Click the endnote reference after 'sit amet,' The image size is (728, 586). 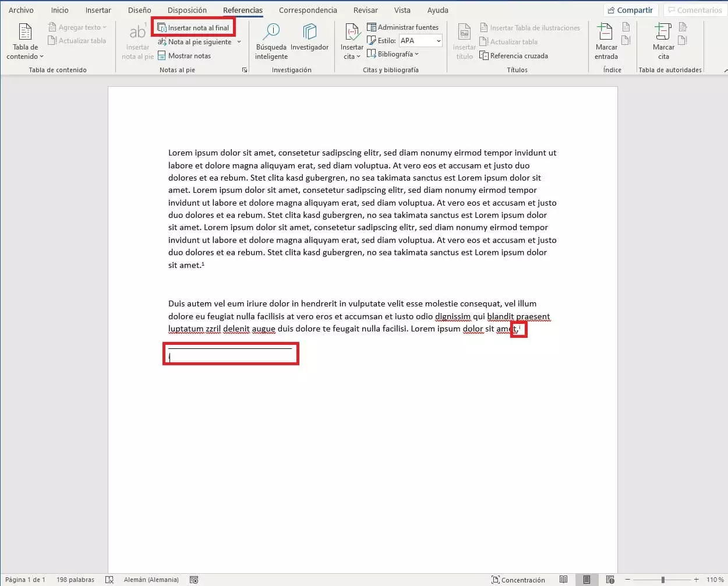click(520, 327)
